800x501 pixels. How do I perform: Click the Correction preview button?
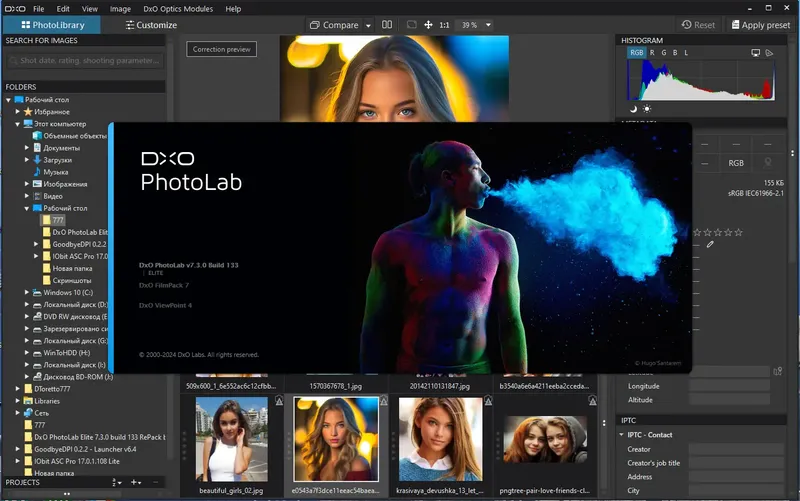point(221,49)
